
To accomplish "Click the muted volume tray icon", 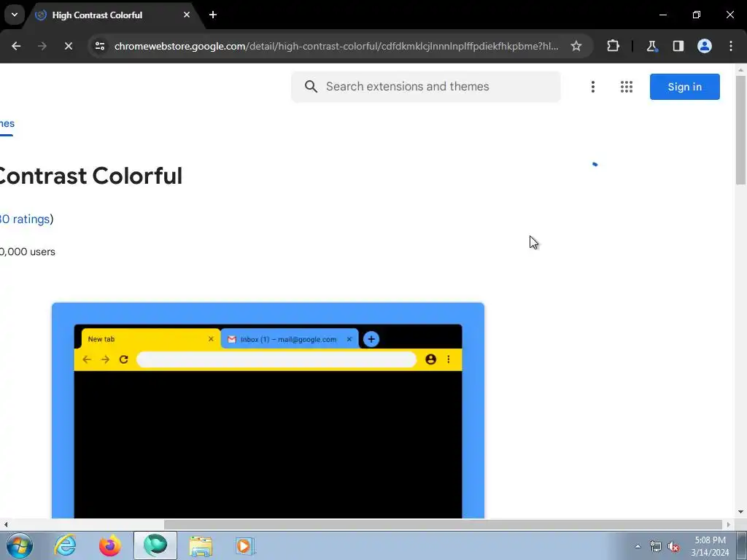I will point(673,546).
